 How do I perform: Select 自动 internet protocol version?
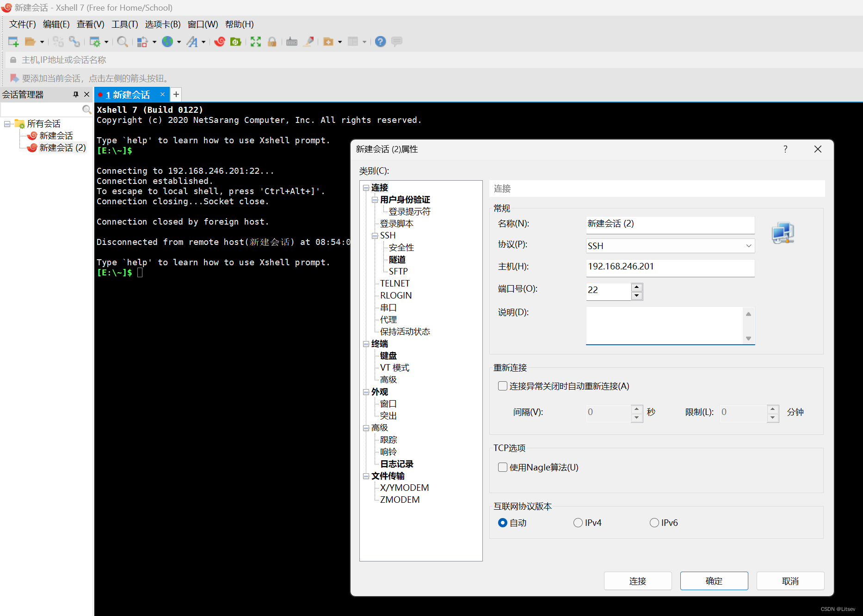tap(503, 523)
